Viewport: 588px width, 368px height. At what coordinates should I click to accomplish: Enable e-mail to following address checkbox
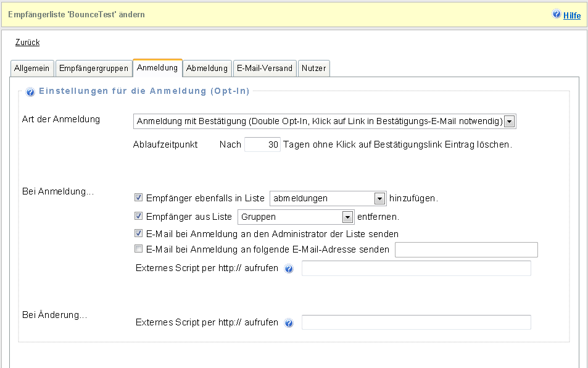pos(138,249)
